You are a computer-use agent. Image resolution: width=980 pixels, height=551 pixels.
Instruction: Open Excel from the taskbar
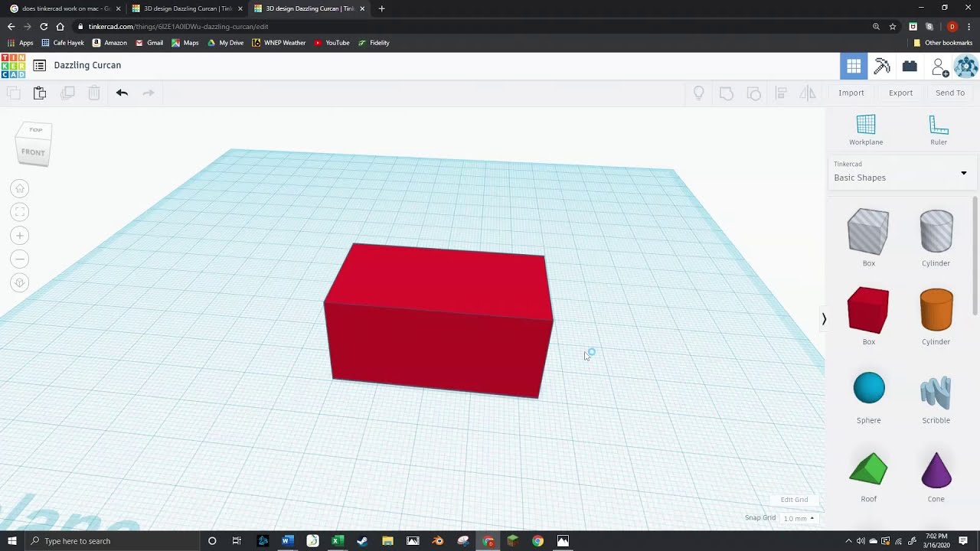click(337, 541)
